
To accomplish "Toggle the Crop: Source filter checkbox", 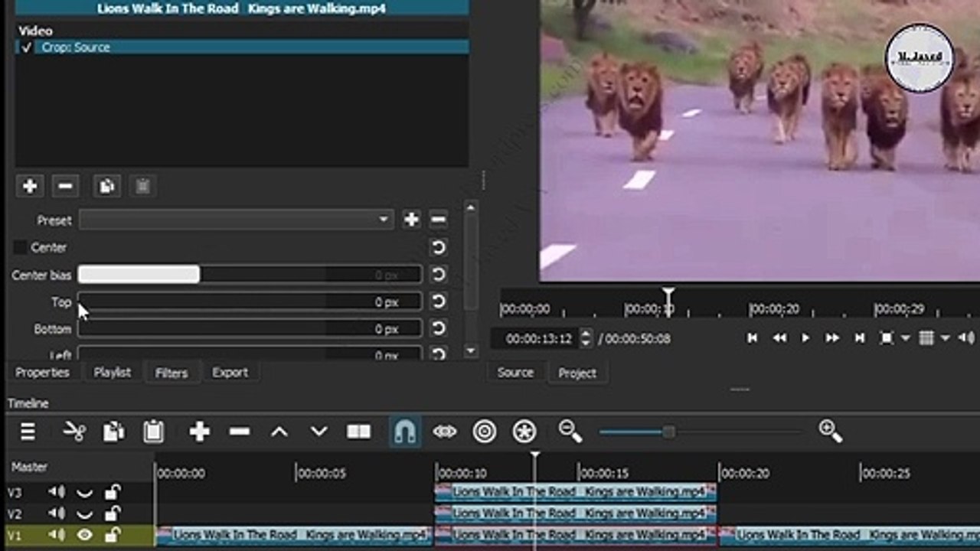I will (x=26, y=47).
